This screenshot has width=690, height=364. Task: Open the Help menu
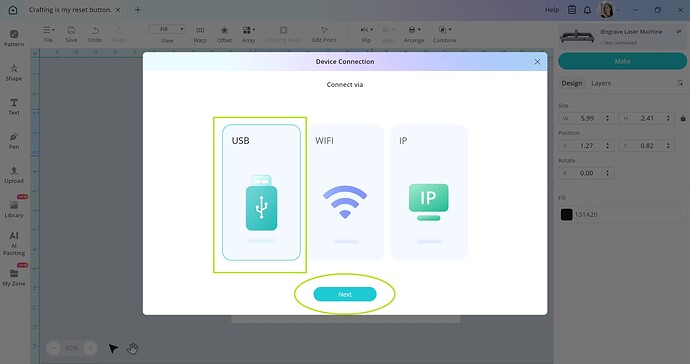(552, 10)
